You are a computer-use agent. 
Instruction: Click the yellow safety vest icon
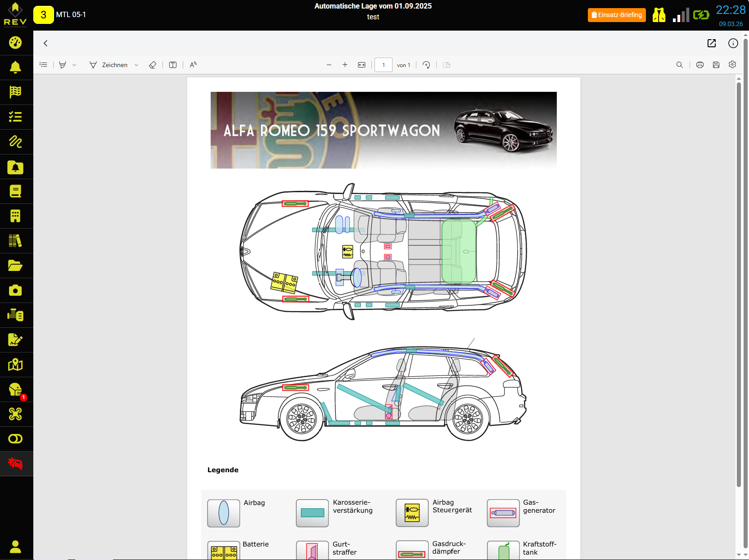click(659, 15)
